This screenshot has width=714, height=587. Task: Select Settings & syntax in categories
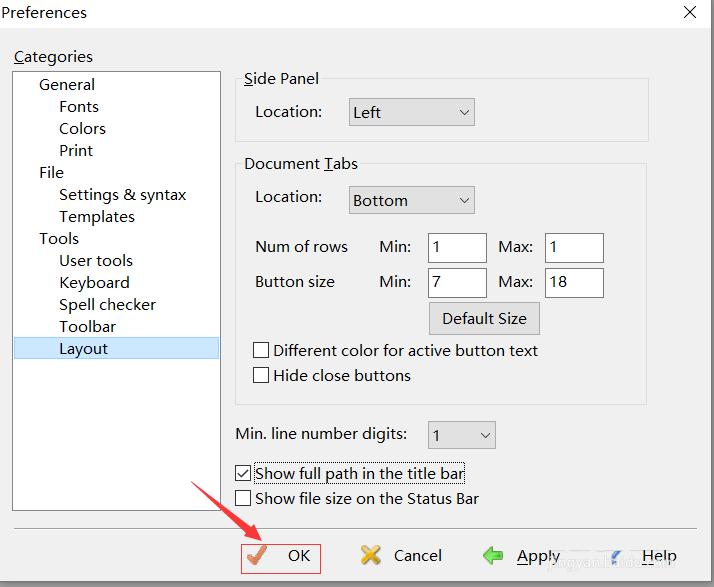122,195
